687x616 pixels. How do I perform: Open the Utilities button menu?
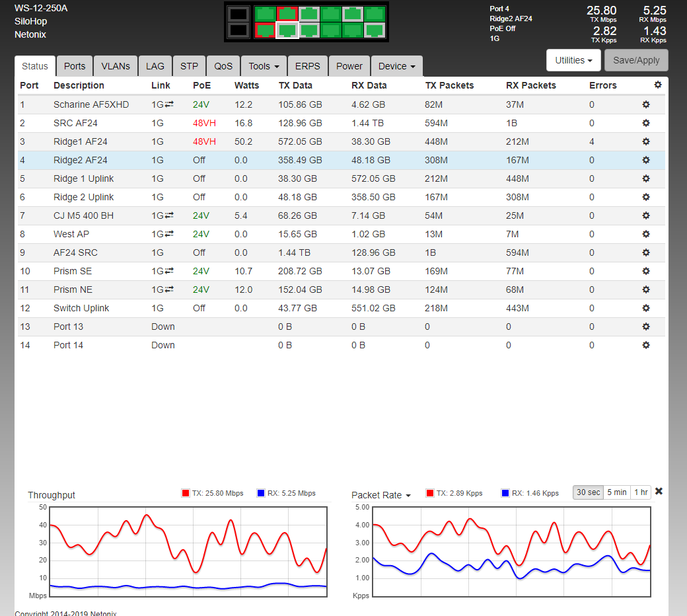(x=573, y=60)
